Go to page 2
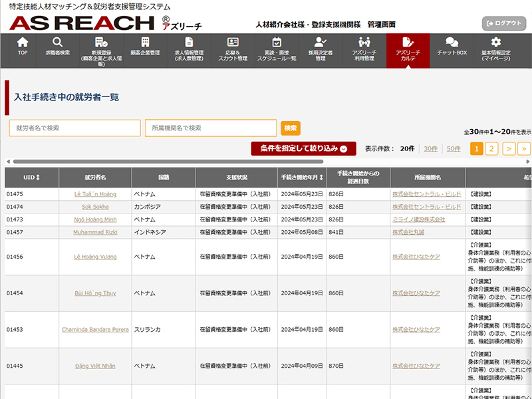 [x=491, y=148]
